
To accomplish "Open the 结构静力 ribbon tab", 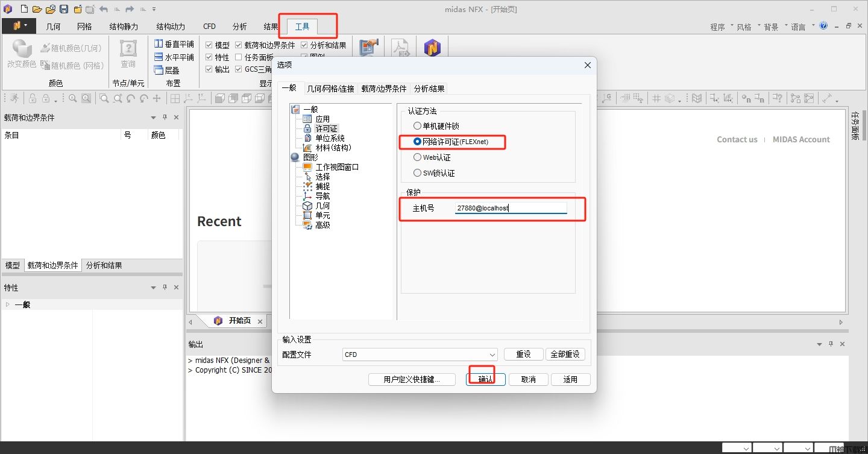I will click(124, 27).
